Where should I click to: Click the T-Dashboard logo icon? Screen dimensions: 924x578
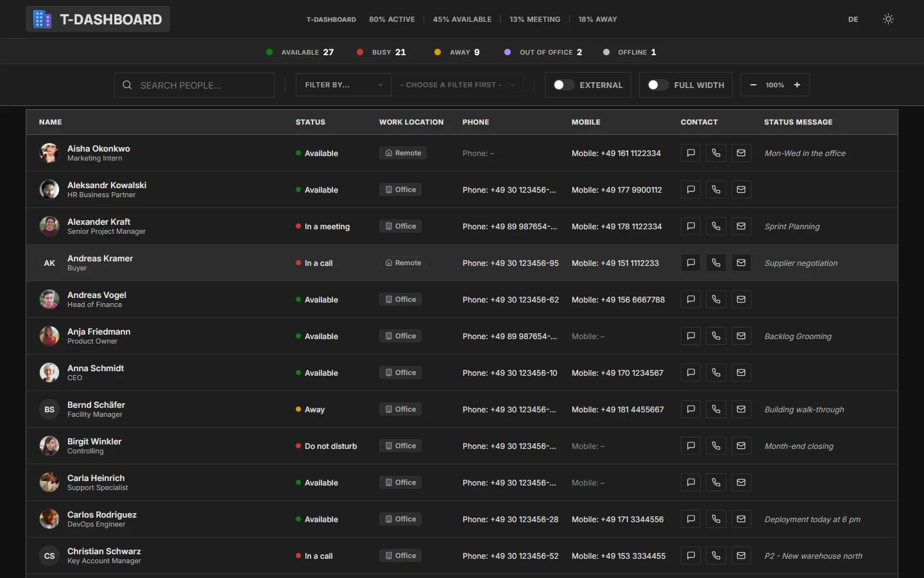[42, 19]
